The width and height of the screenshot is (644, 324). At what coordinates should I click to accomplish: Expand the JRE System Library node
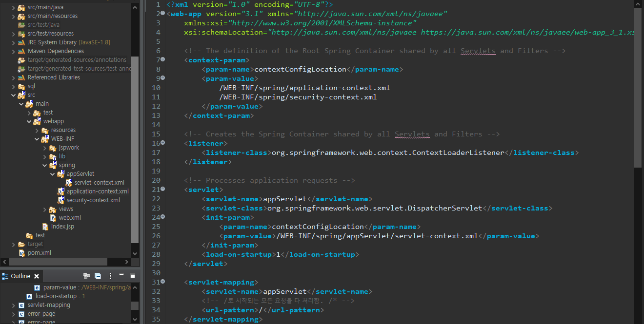pyautogui.click(x=14, y=42)
